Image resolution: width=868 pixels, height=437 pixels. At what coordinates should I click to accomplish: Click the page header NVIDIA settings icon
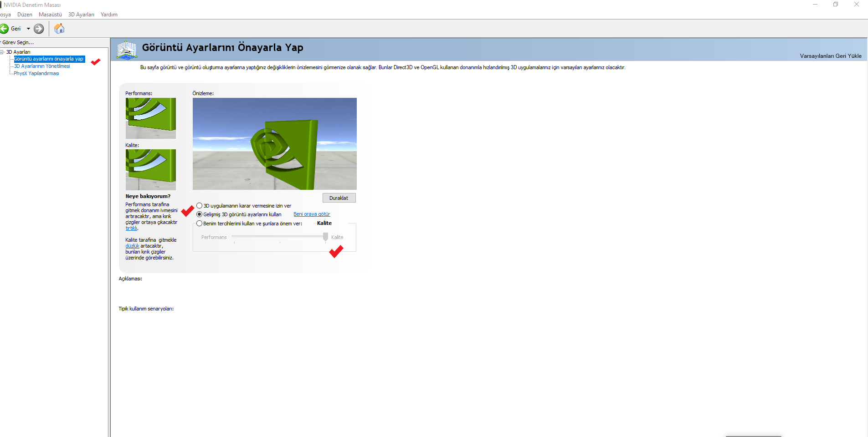(127, 50)
